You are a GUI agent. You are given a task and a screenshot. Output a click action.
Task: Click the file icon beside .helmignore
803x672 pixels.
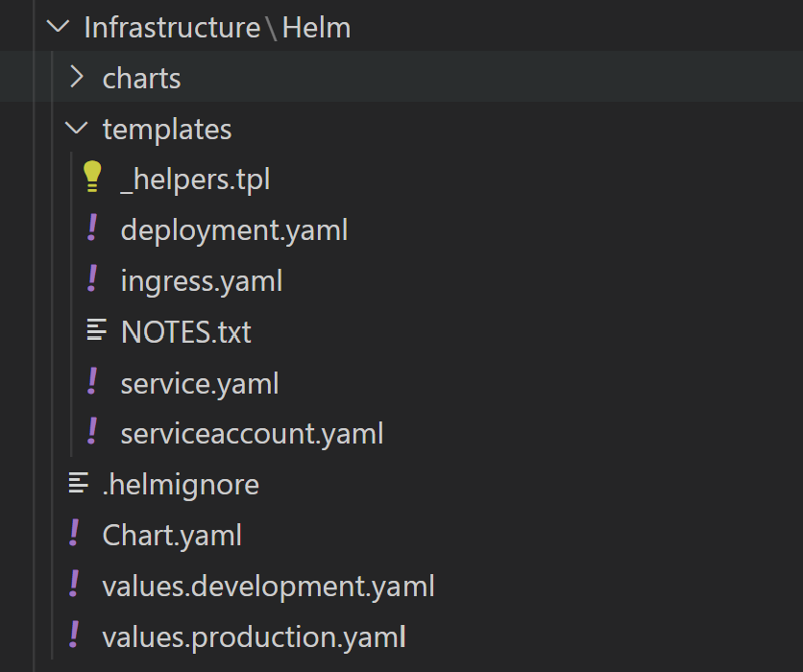(x=78, y=484)
